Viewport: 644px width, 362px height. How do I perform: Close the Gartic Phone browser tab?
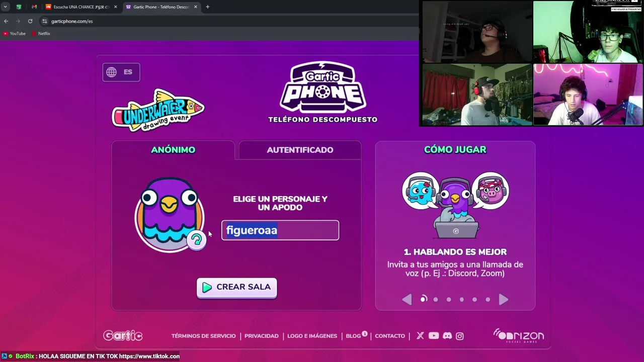(195, 7)
